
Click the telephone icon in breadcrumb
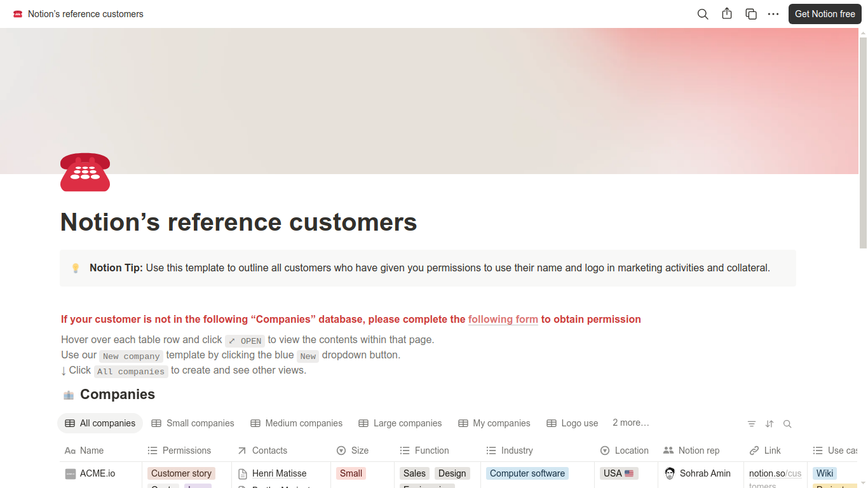(x=18, y=14)
